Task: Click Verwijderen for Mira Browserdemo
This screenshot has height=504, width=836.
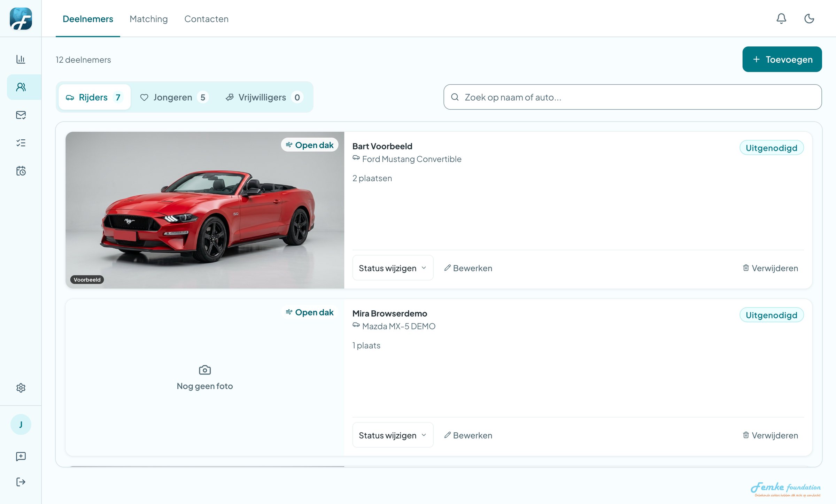Action: point(770,435)
